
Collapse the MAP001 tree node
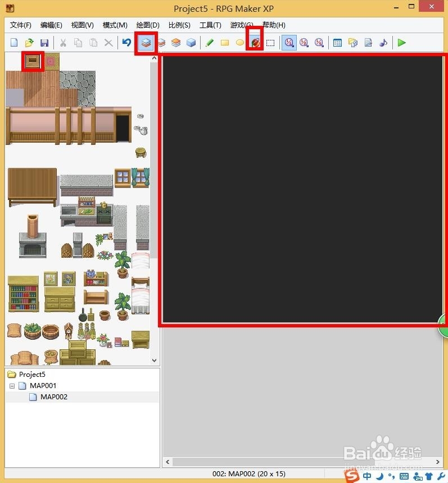(x=12, y=386)
